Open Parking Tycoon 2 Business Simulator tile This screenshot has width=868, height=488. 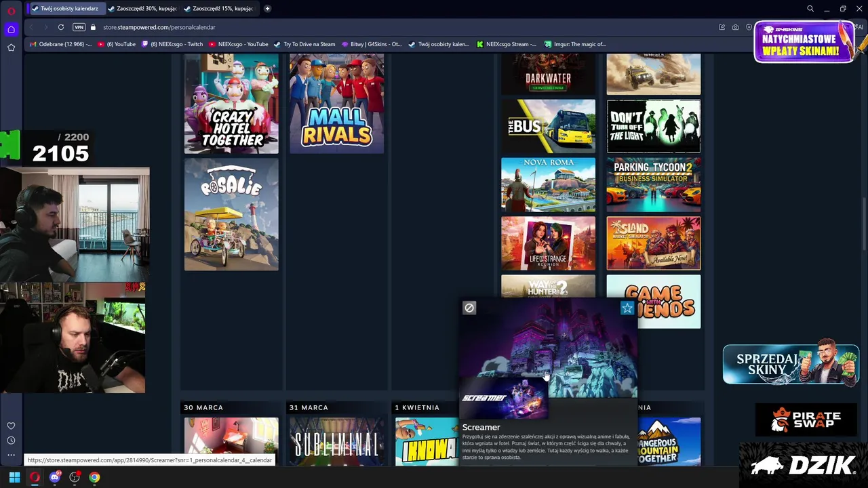coord(654,184)
